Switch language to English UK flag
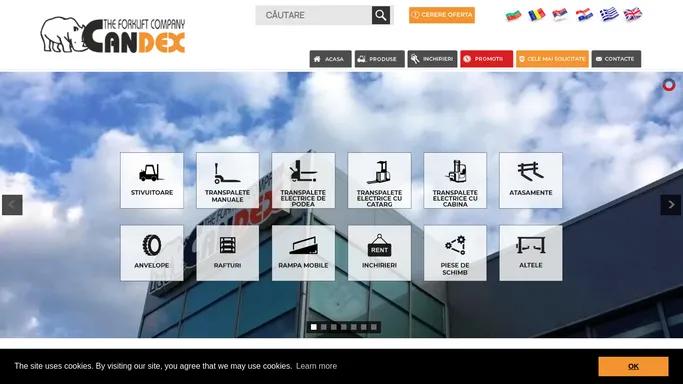 [x=632, y=14]
